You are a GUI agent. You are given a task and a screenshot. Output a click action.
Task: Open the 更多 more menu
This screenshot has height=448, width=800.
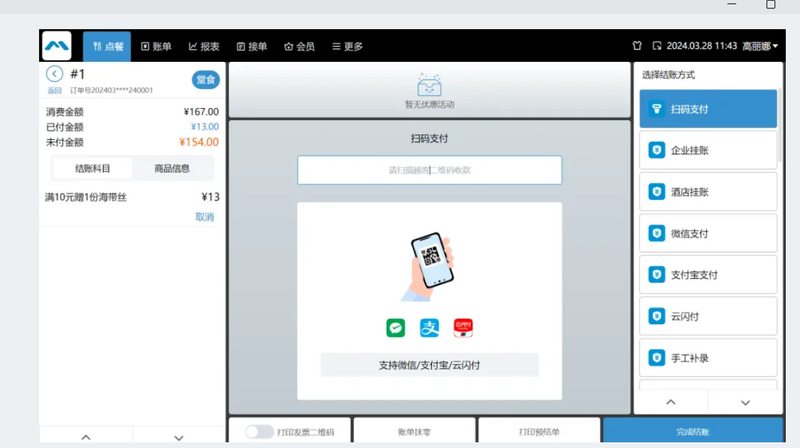[x=347, y=46]
